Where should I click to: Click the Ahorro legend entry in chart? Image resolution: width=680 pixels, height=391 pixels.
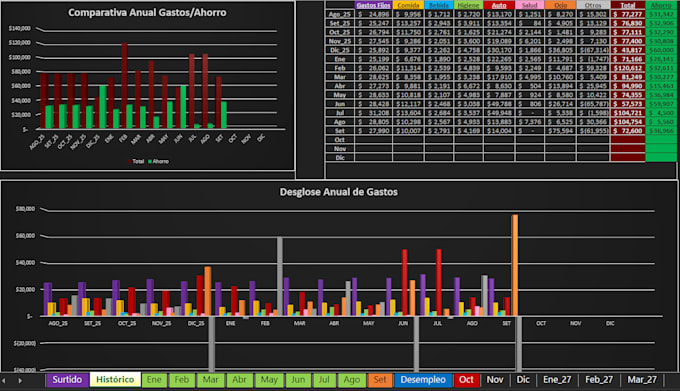point(159,161)
